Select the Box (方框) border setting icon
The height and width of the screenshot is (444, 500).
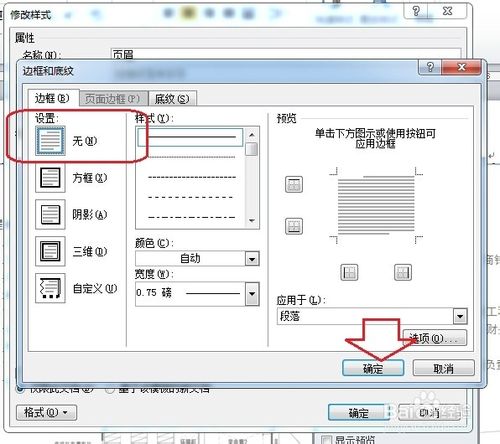[50, 178]
